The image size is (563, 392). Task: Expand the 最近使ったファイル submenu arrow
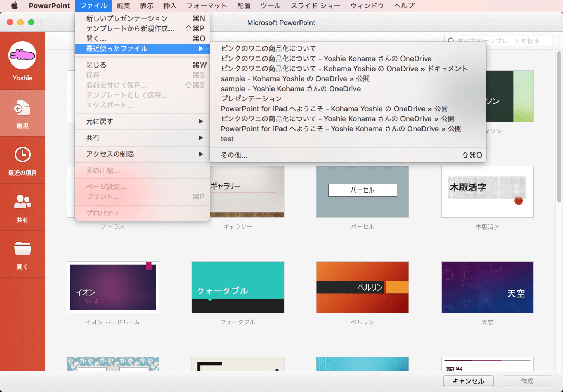point(201,49)
